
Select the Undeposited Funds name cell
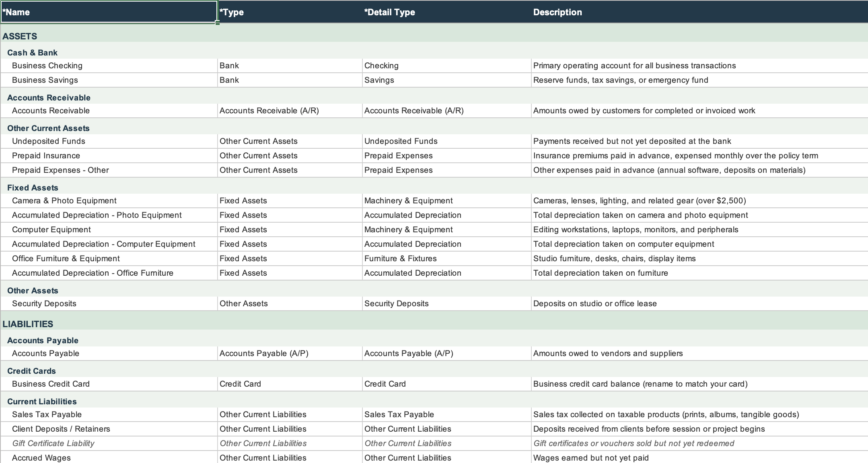coord(109,141)
